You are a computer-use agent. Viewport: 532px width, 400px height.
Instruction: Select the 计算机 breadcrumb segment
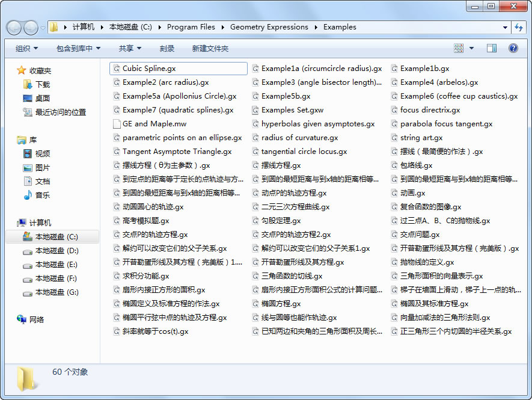[84, 27]
